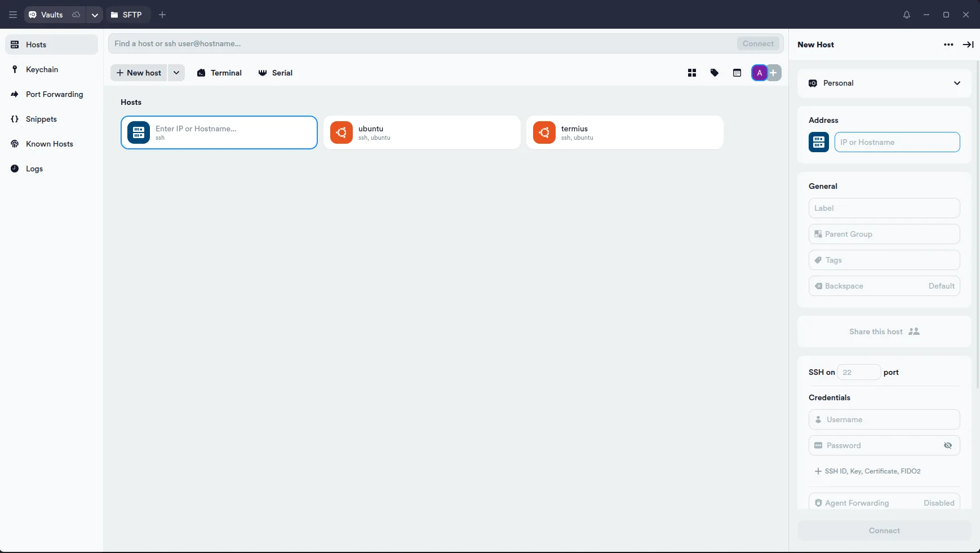Change the Backspace setting from Default

tap(884, 286)
